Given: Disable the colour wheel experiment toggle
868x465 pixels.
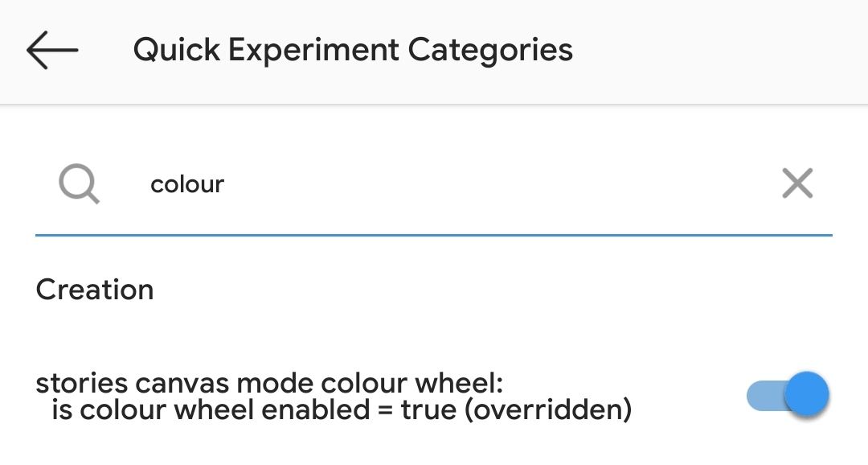Looking at the screenshot, I should click(x=788, y=395).
